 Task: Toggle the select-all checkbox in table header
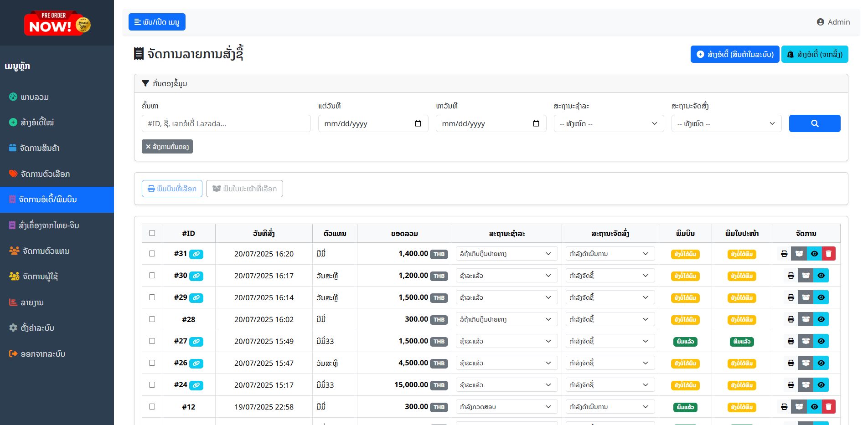click(x=152, y=233)
